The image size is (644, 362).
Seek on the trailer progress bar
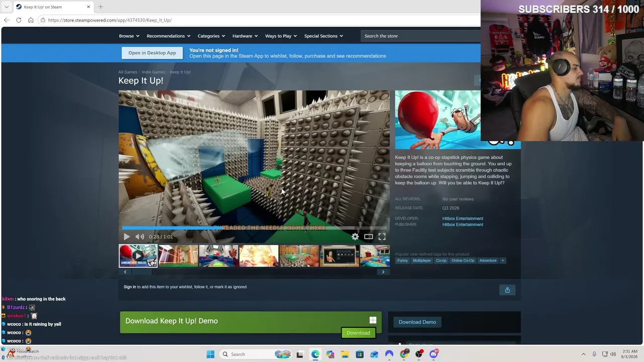pos(254,228)
